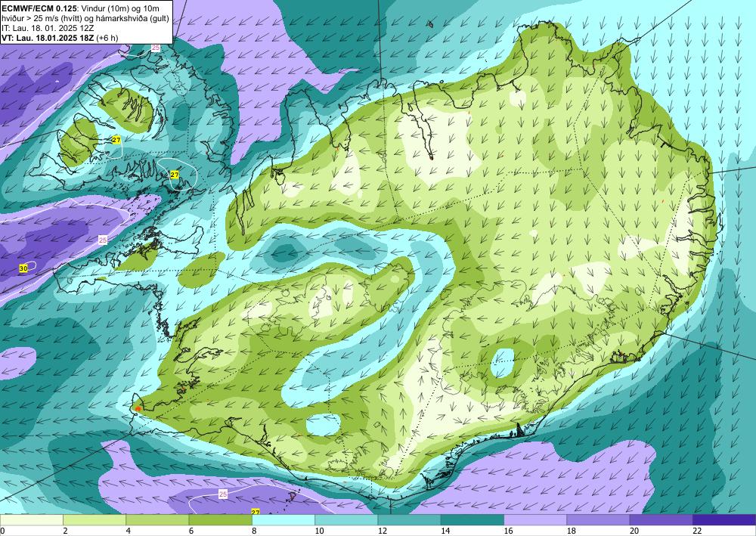Select the 2–4 m/s light green legend swatch
This screenshot has height=536, width=756.
click(x=94, y=519)
